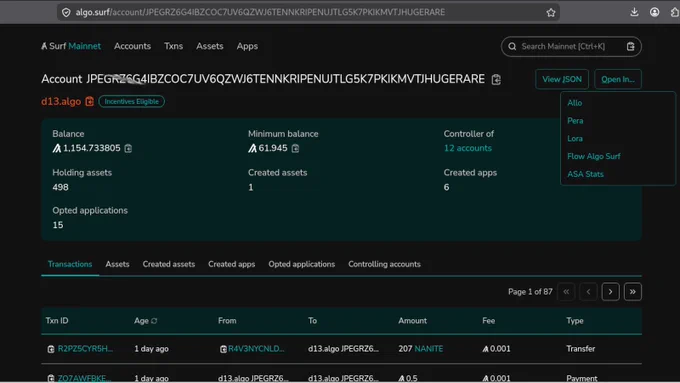Screen dimensions: 680x383
Task: Copy the account address via clipboard icon
Action: coord(496,79)
